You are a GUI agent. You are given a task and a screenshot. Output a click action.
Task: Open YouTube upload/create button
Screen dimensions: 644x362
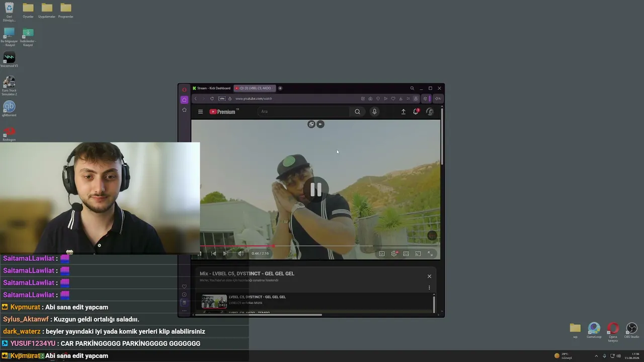[x=403, y=112]
